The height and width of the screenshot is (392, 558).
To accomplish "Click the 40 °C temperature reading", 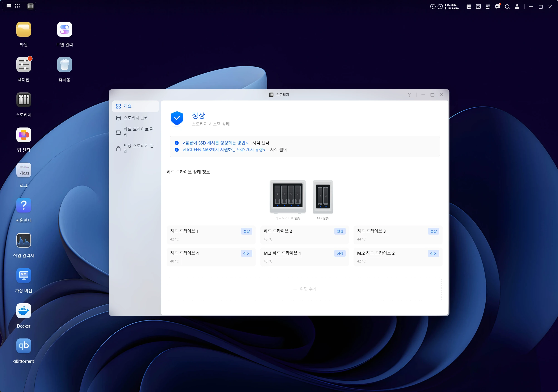I will coord(174,261).
